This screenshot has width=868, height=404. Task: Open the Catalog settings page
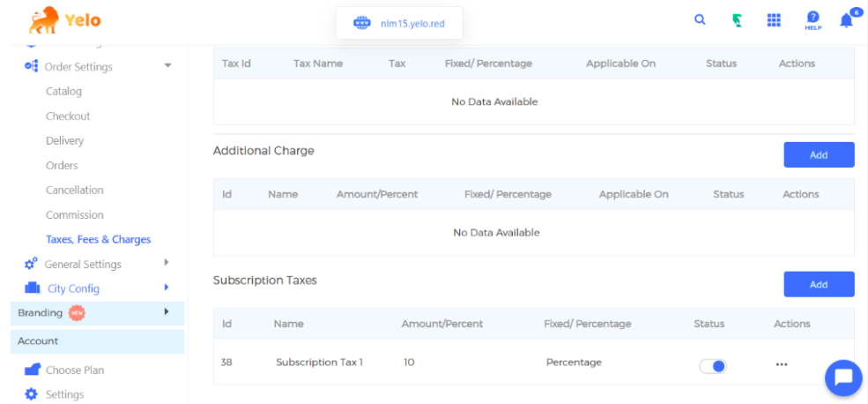point(63,91)
